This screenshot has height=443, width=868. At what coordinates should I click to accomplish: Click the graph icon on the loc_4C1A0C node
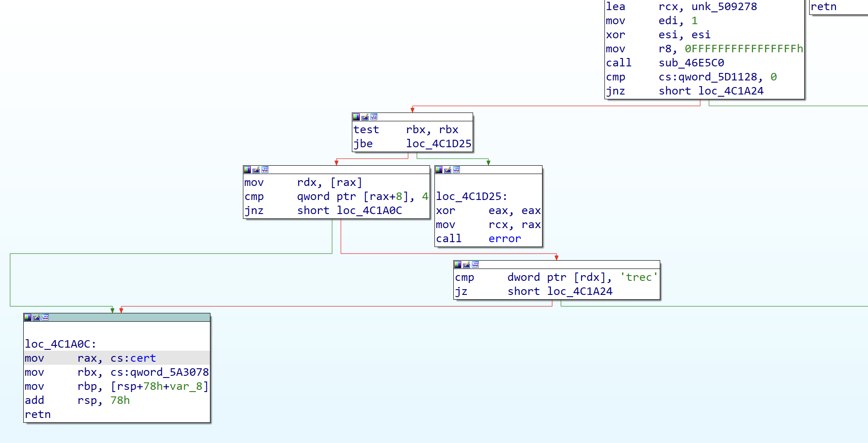coord(45,317)
